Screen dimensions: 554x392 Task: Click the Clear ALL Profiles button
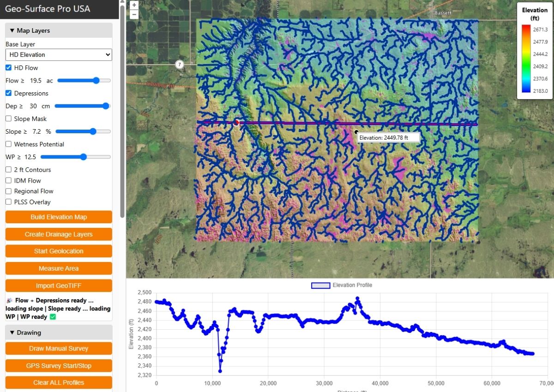point(59,383)
